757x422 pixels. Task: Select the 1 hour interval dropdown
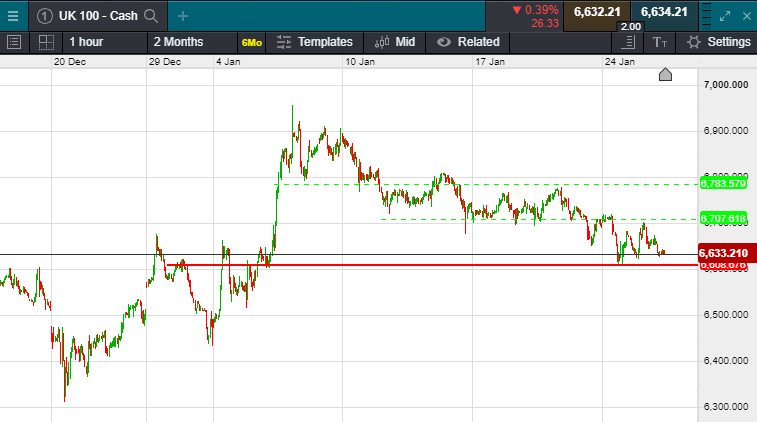[105, 42]
